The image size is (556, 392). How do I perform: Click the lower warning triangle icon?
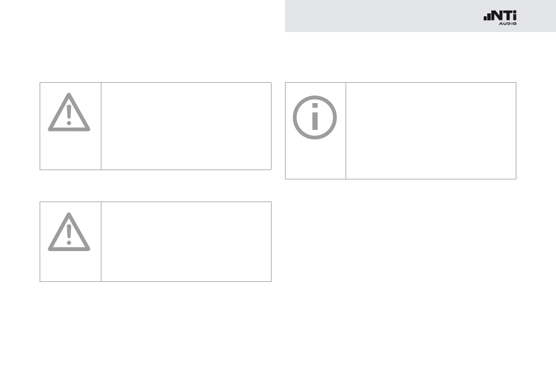pos(69,232)
